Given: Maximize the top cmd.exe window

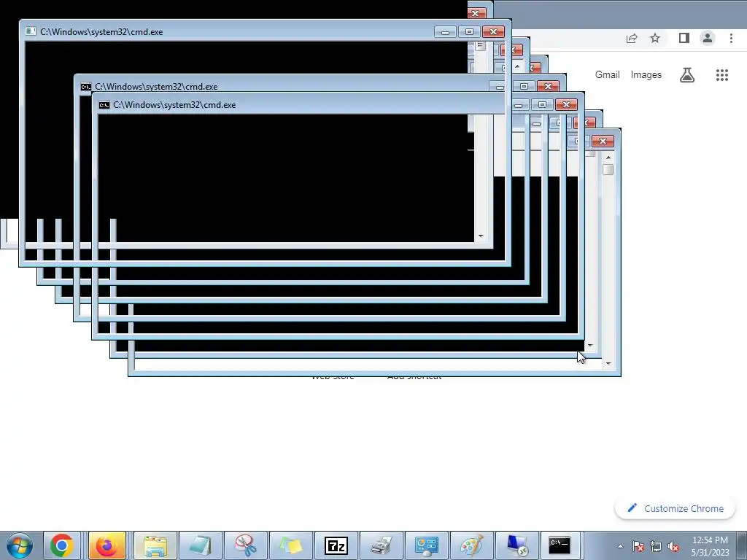Looking at the screenshot, I should pos(469,32).
